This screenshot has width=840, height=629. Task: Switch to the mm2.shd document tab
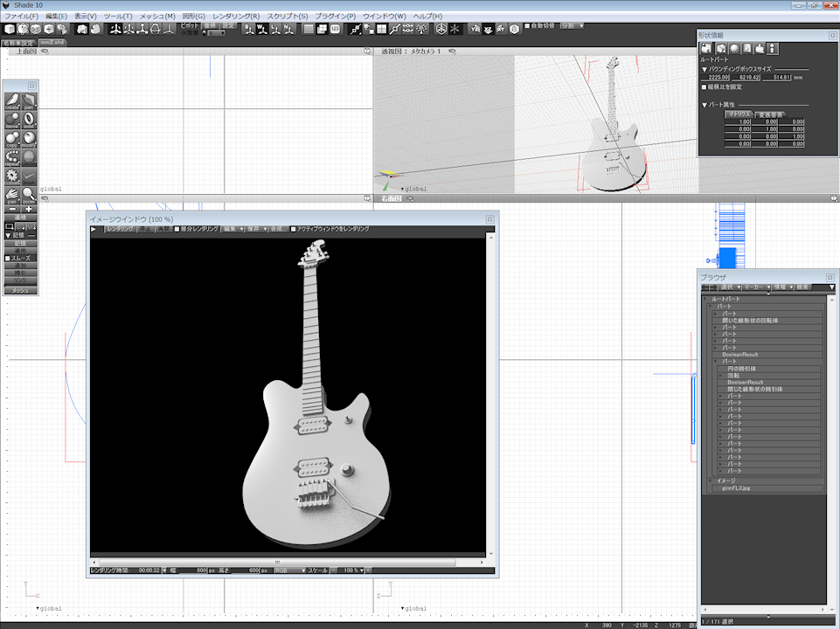point(52,41)
